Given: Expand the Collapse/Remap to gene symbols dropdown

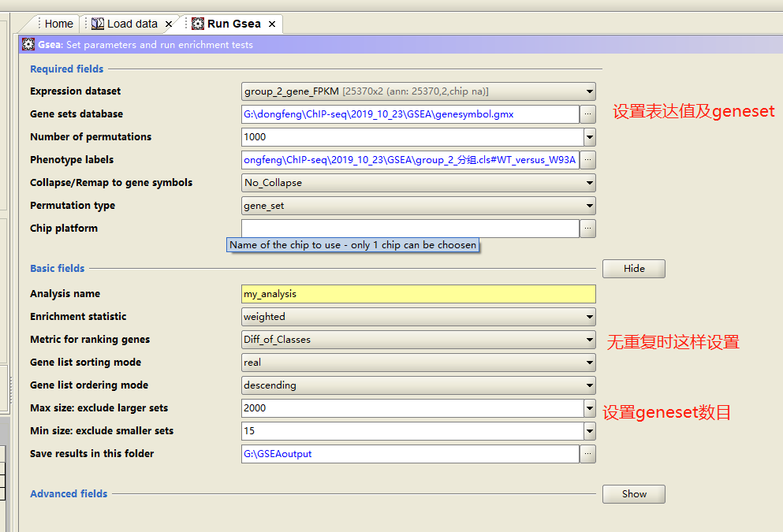Looking at the screenshot, I should click(589, 183).
